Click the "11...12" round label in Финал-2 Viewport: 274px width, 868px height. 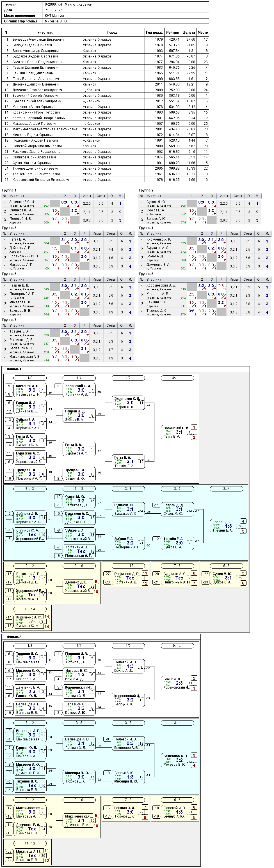30,843
